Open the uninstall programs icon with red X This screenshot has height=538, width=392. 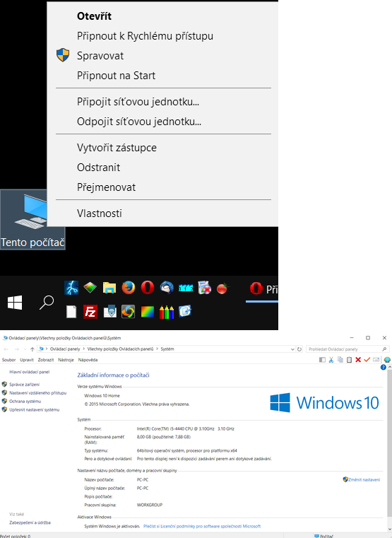point(205,288)
